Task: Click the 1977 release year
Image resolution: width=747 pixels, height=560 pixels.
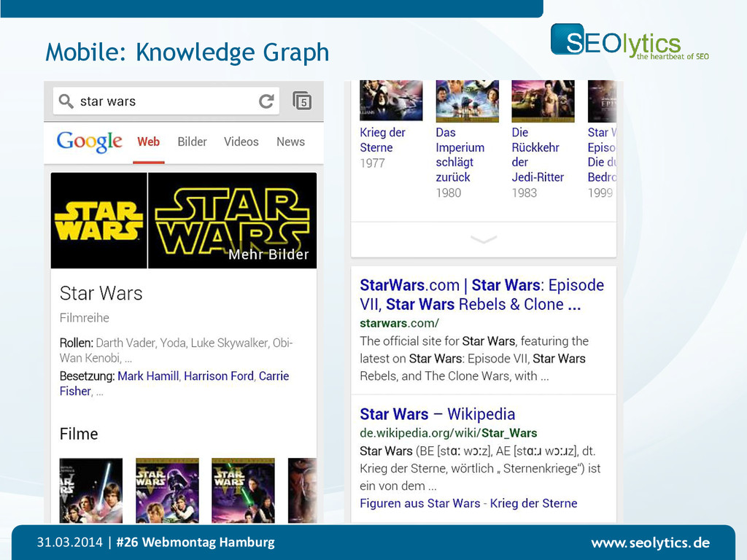Action: point(372,163)
